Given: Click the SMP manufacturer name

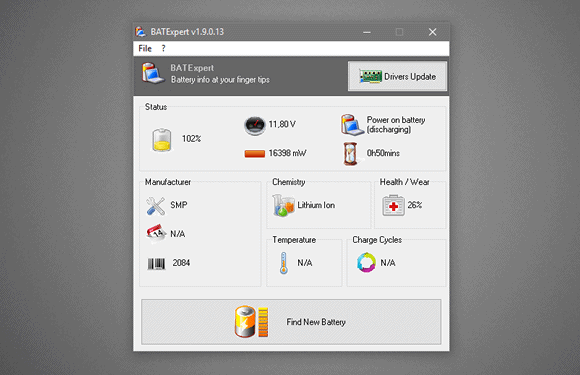Looking at the screenshot, I should [x=179, y=205].
